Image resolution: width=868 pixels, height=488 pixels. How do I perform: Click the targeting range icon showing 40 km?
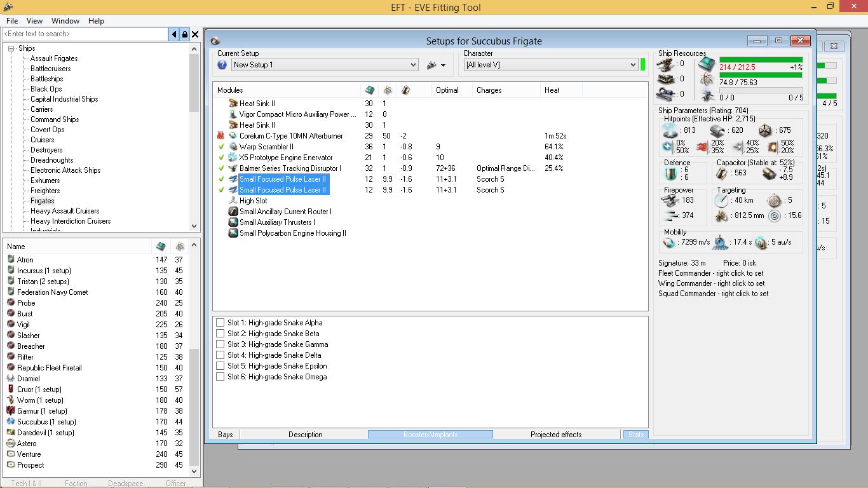722,200
